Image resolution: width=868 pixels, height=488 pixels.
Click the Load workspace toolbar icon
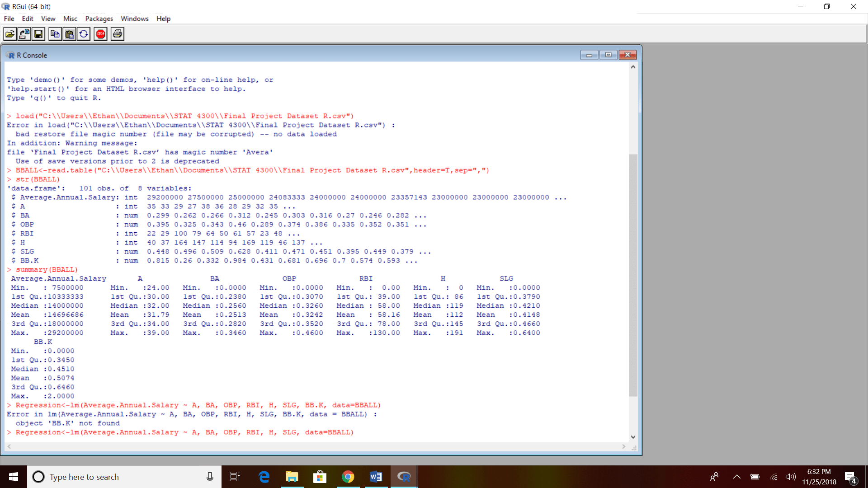(x=24, y=34)
